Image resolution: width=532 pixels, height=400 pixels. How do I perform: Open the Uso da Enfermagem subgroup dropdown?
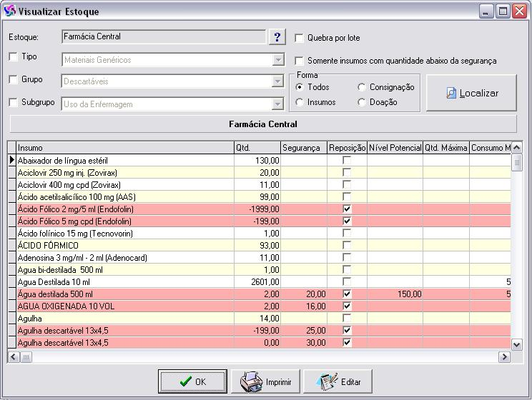[278, 104]
